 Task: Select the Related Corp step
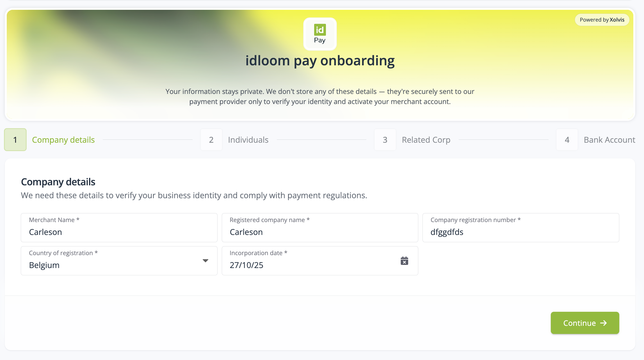point(426,139)
